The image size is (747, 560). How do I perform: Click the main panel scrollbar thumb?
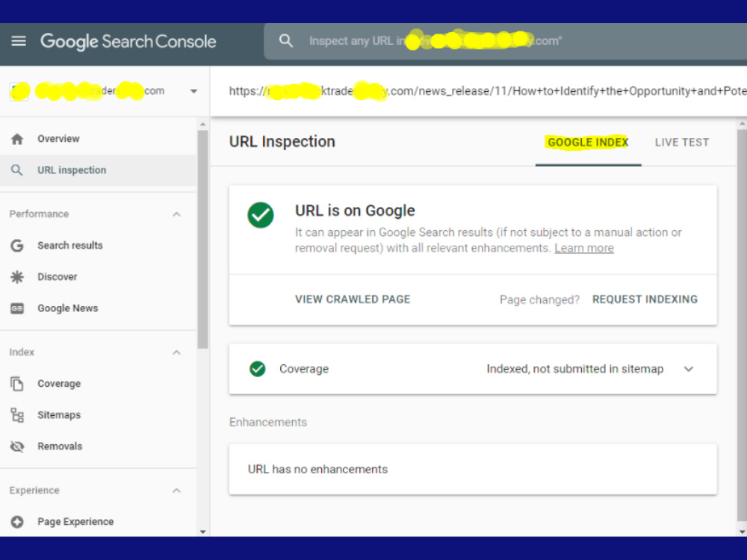coord(742,325)
